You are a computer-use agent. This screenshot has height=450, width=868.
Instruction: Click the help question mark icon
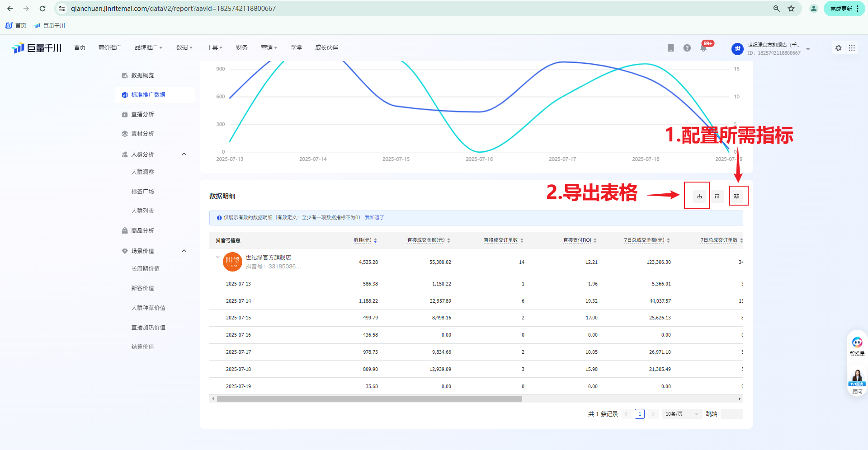point(687,48)
